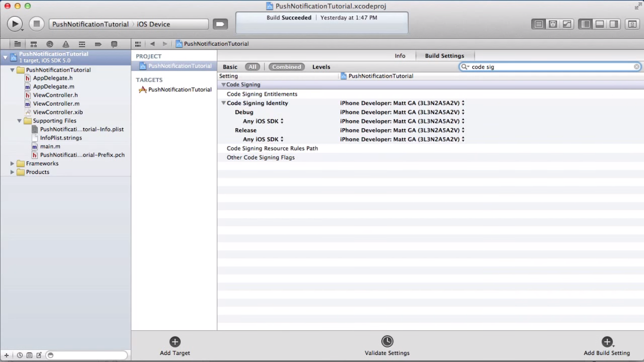644x362 pixels.
Task: Show the Debug navigator
Action: [82, 44]
